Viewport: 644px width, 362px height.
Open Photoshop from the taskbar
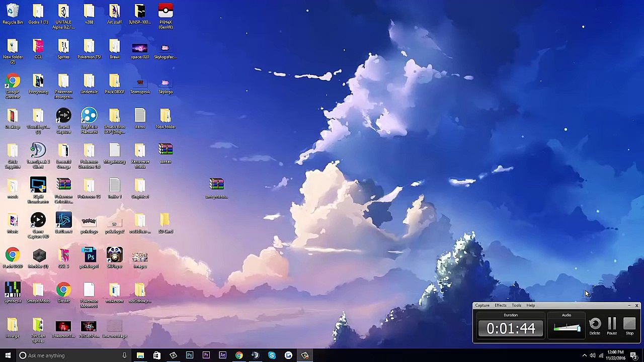click(x=190, y=355)
